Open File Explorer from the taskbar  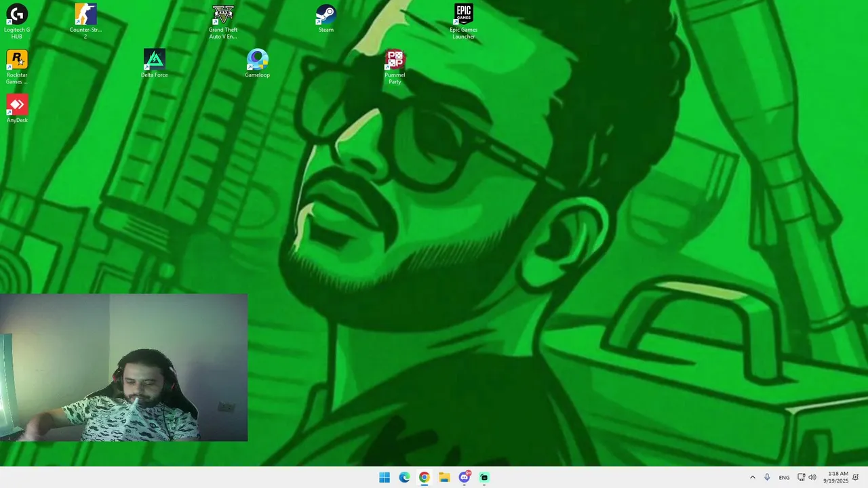[444, 477]
